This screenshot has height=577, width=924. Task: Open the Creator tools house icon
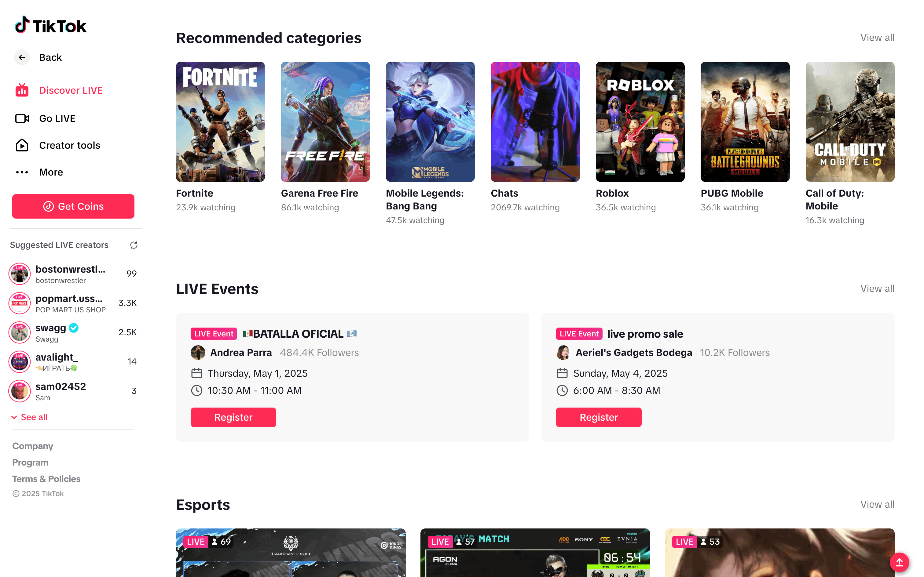pyautogui.click(x=22, y=145)
